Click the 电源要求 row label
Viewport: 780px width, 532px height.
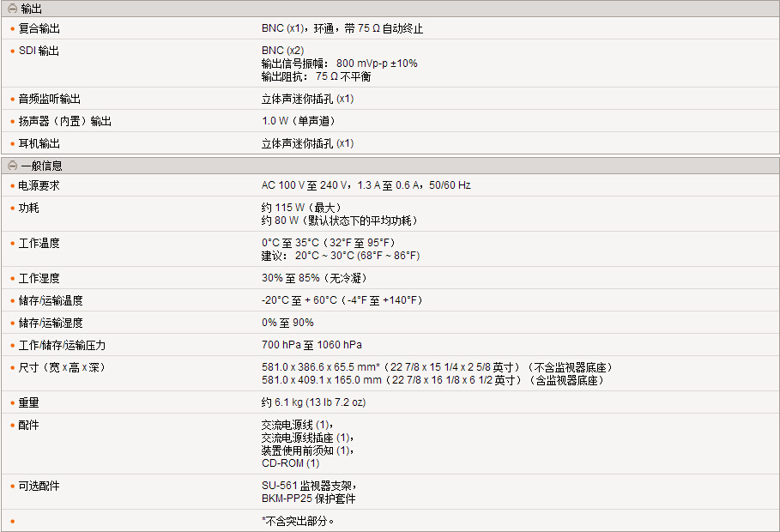pos(39,185)
